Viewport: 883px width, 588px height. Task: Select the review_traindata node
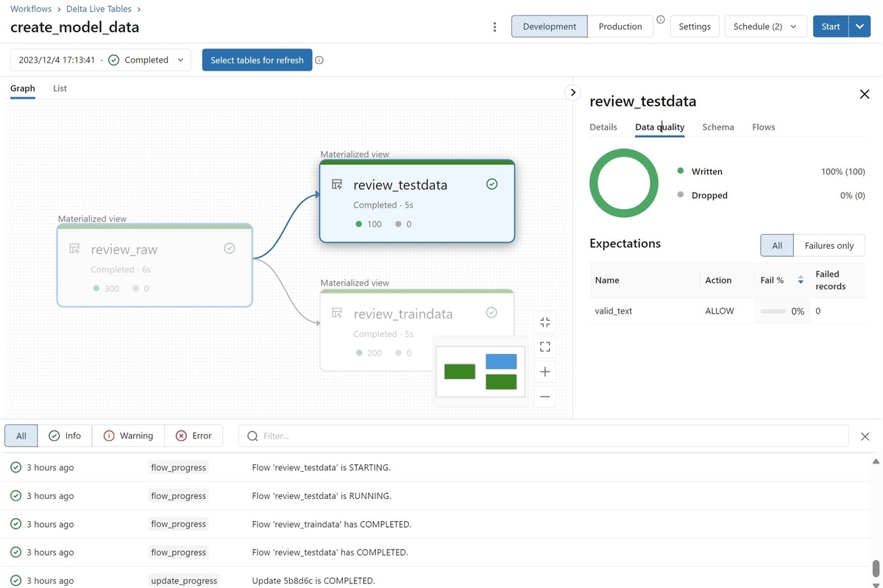(x=416, y=330)
